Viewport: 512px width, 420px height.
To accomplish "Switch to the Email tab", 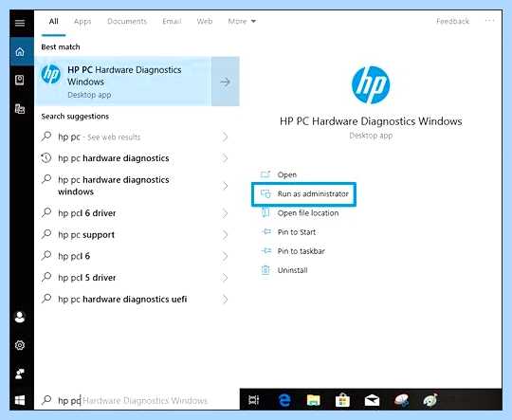I will (x=172, y=21).
